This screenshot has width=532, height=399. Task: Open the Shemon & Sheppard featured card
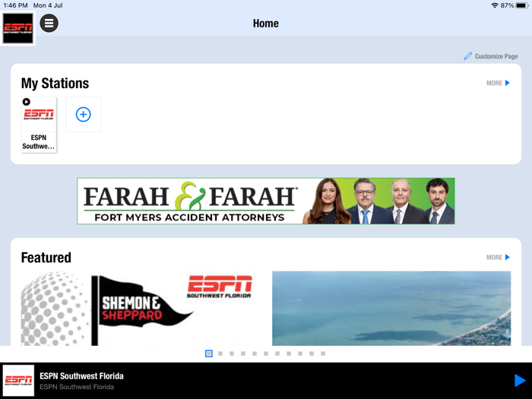(142, 309)
